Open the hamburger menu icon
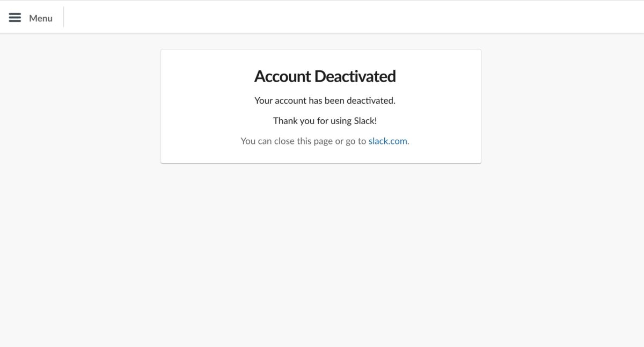 (x=15, y=18)
